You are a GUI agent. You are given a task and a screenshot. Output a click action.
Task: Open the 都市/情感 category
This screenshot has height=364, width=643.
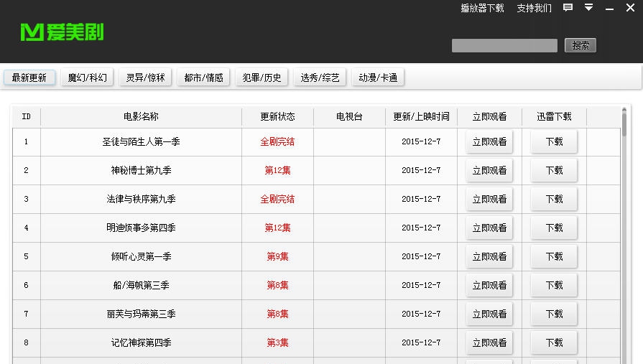pos(203,78)
